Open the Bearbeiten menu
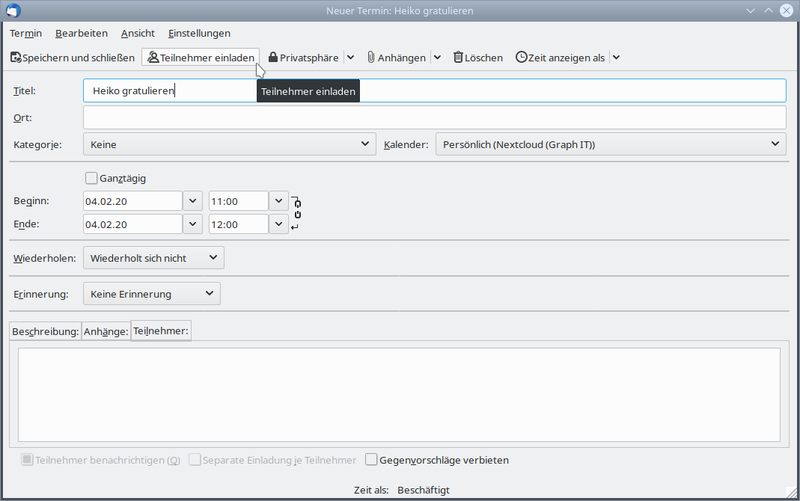 tap(81, 33)
